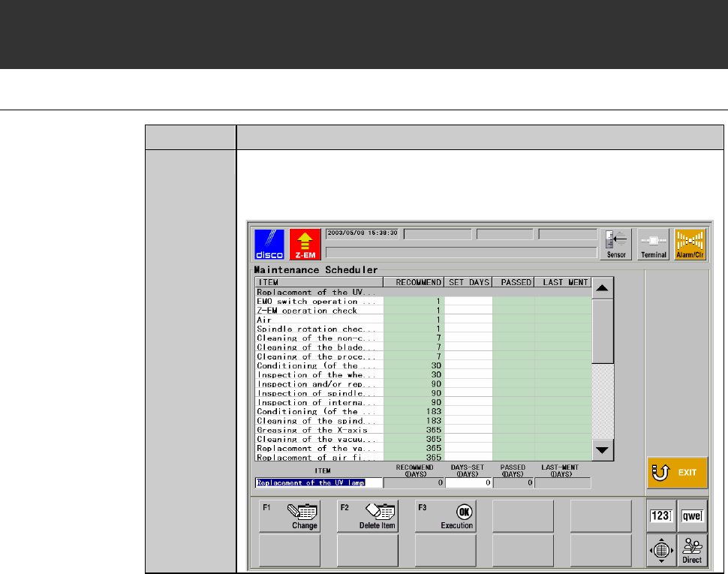Select row 'Cleaning of the spind...'
728x574 pixels.
(x=423, y=420)
